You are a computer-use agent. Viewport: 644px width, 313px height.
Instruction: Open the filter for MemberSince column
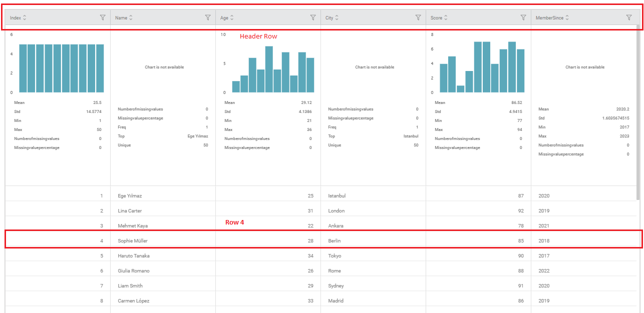[629, 17]
